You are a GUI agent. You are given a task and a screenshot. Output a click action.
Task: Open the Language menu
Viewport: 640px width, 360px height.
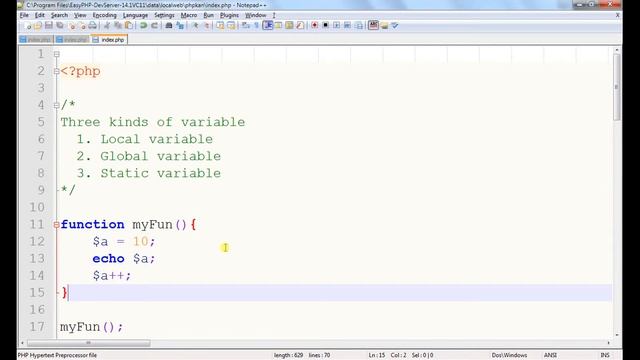tap(135, 15)
